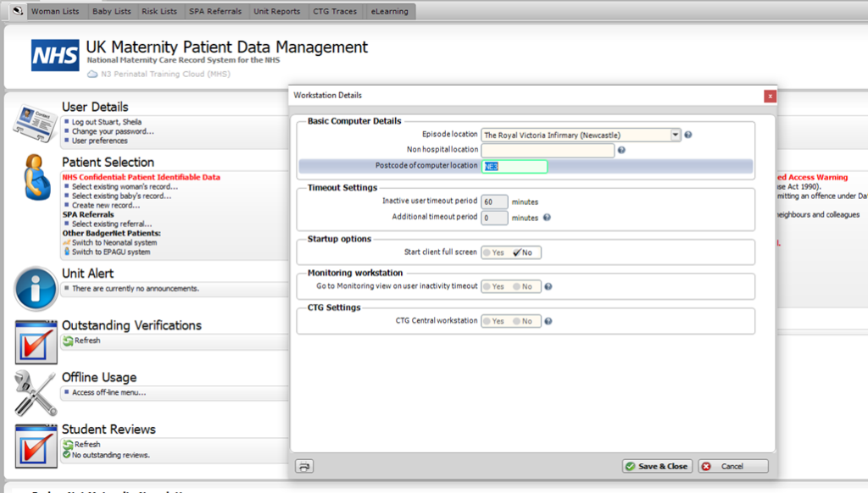Open the SPA Referrals tab
Screen dimensions: 868x493
[215, 11]
